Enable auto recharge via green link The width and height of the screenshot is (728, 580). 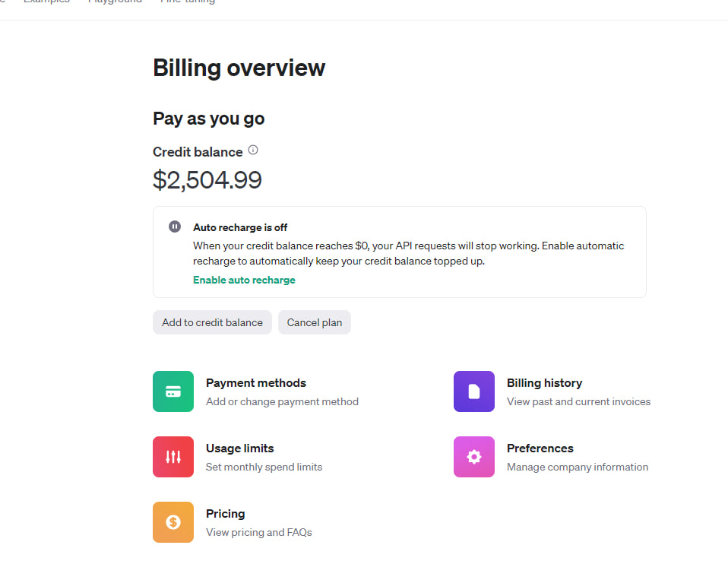(x=244, y=280)
